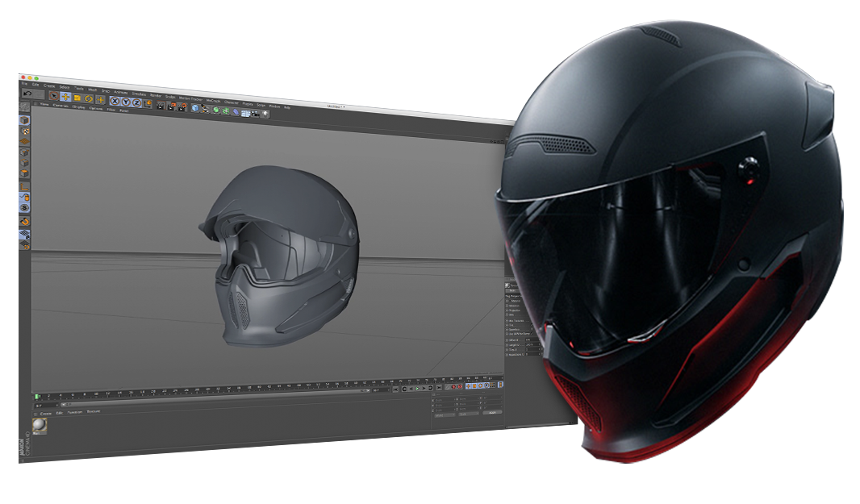Toggle Locked Workplane icon

[25, 235]
